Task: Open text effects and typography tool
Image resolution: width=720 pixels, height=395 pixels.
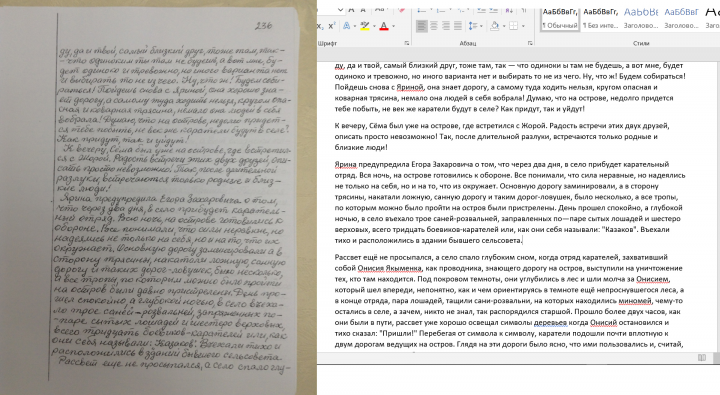Action: 346,26
